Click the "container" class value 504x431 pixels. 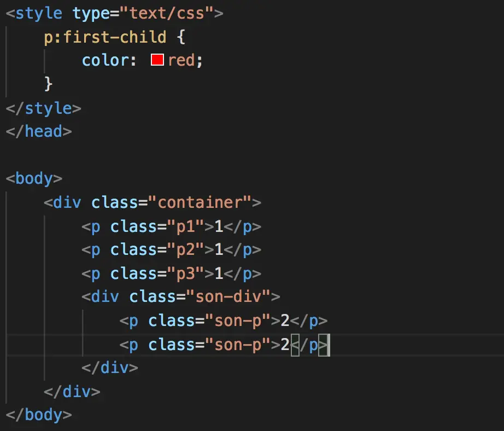[200, 202]
